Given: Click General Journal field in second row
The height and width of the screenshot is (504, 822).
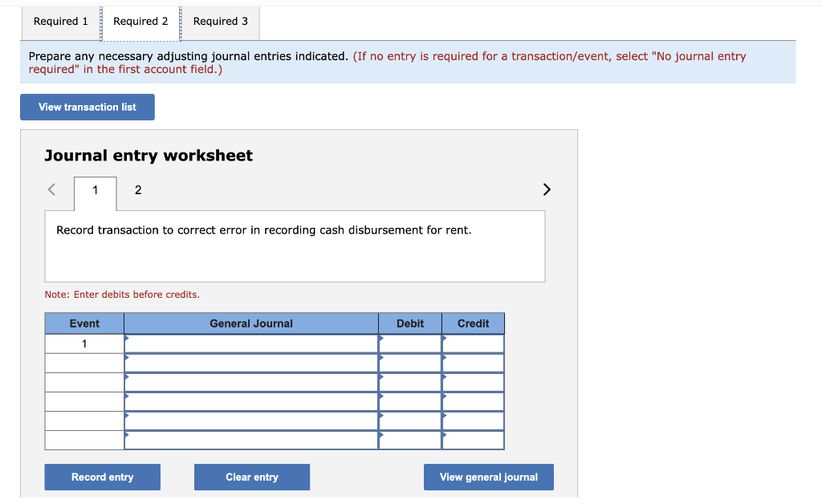Looking at the screenshot, I should (x=251, y=363).
